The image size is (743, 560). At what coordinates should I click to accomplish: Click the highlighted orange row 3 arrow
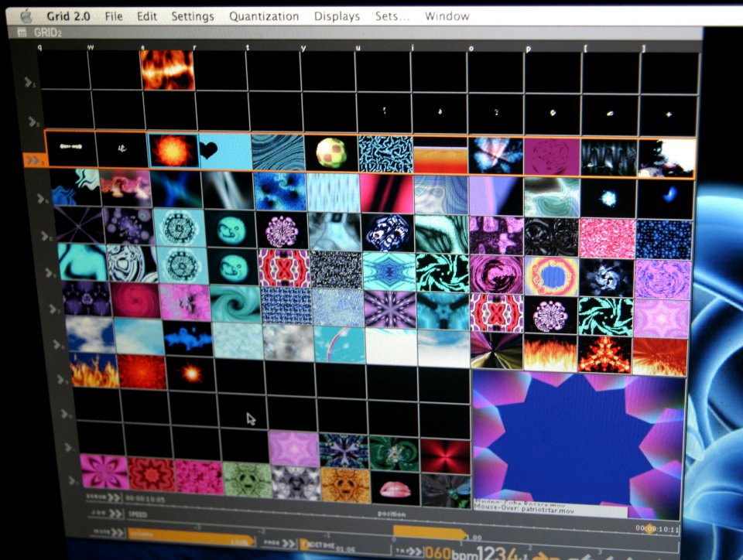(33, 161)
